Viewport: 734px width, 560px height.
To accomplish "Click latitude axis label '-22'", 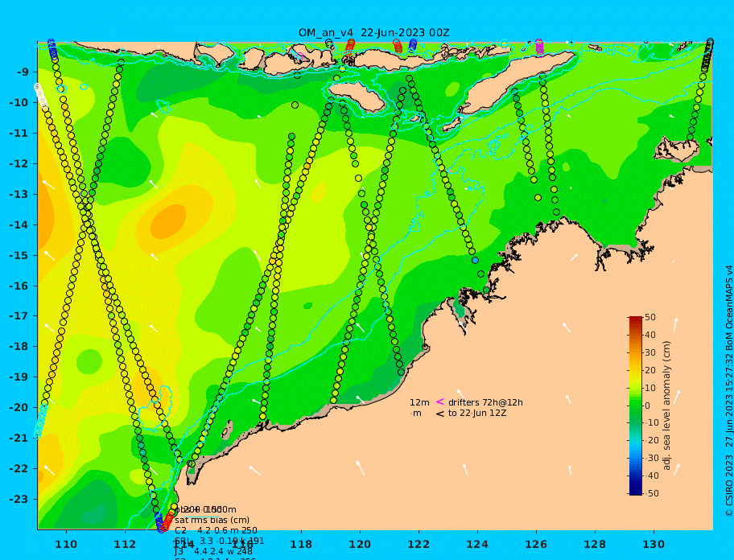I will click(x=19, y=469).
